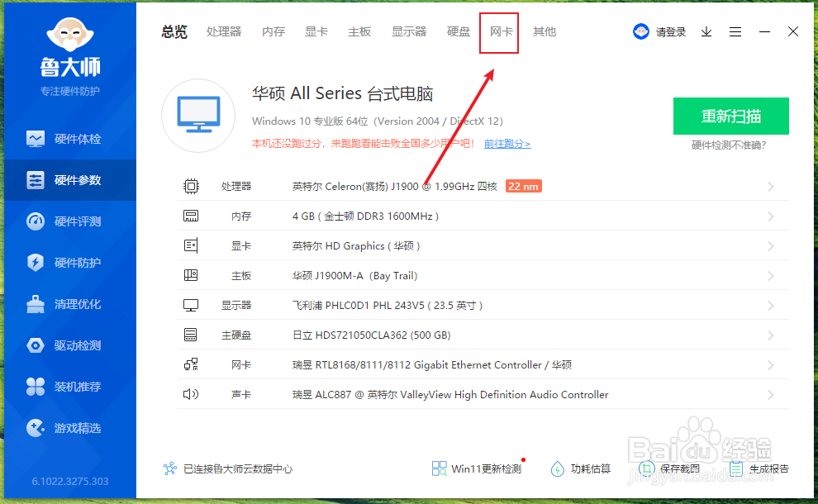Image resolution: width=818 pixels, height=504 pixels.
Task: Click 请登录 text
Action: tap(671, 32)
